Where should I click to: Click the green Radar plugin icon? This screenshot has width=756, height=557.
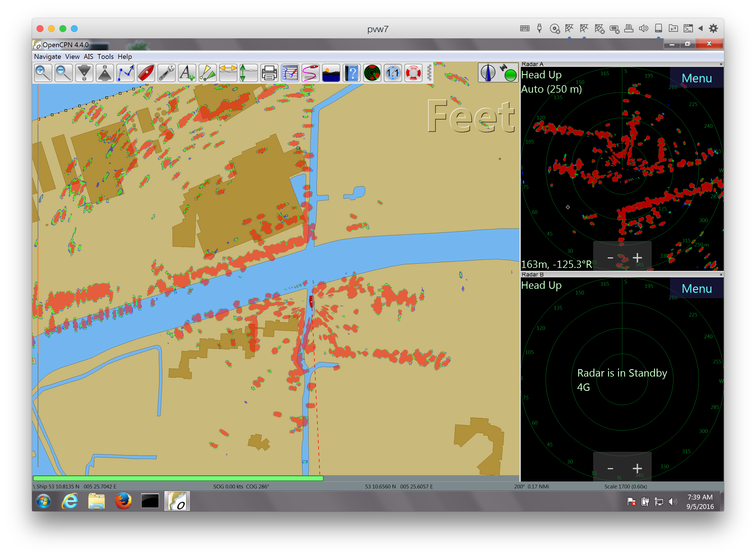(372, 73)
